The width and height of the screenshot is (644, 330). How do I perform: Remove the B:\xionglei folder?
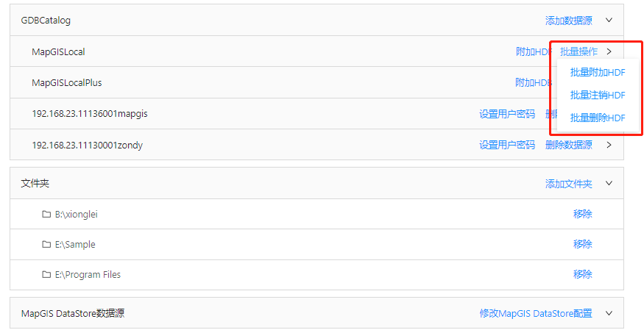click(582, 215)
